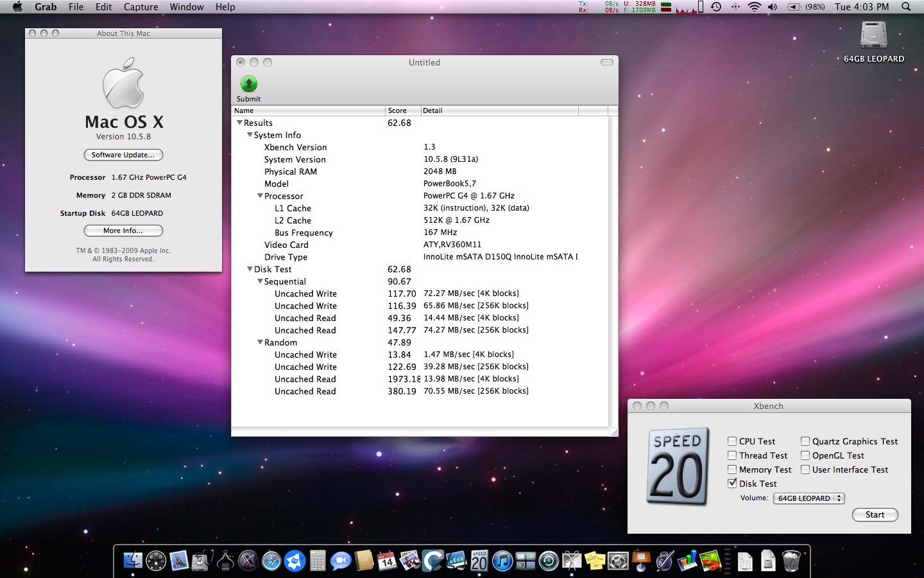The height and width of the screenshot is (578, 924).
Task: Click the Spotlight magnifying glass
Action: click(x=906, y=7)
